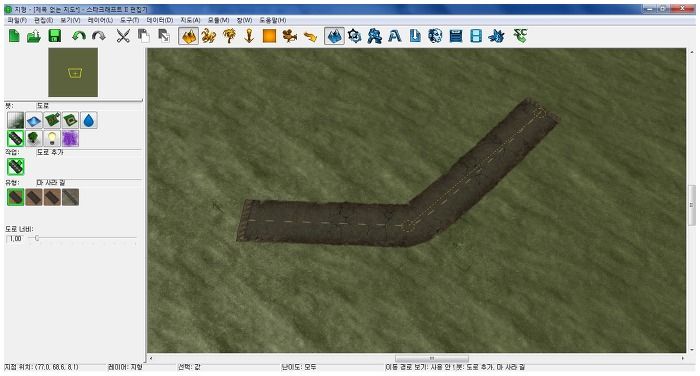Click the horizontal scrollbar thumb below viewport
This screenshot has height=376, width=700.
432,359
